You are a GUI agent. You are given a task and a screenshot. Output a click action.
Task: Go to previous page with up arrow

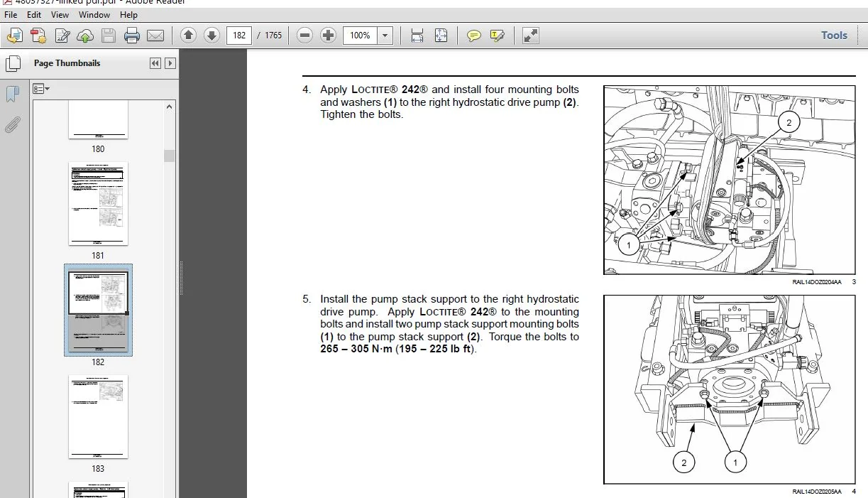pyautogui.click(x=188, y=36)
